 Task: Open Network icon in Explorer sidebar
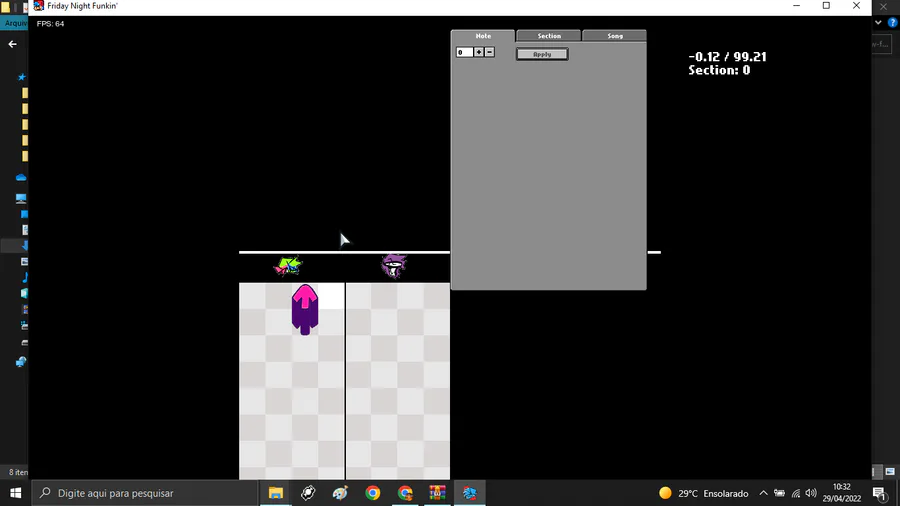[21, 362]
